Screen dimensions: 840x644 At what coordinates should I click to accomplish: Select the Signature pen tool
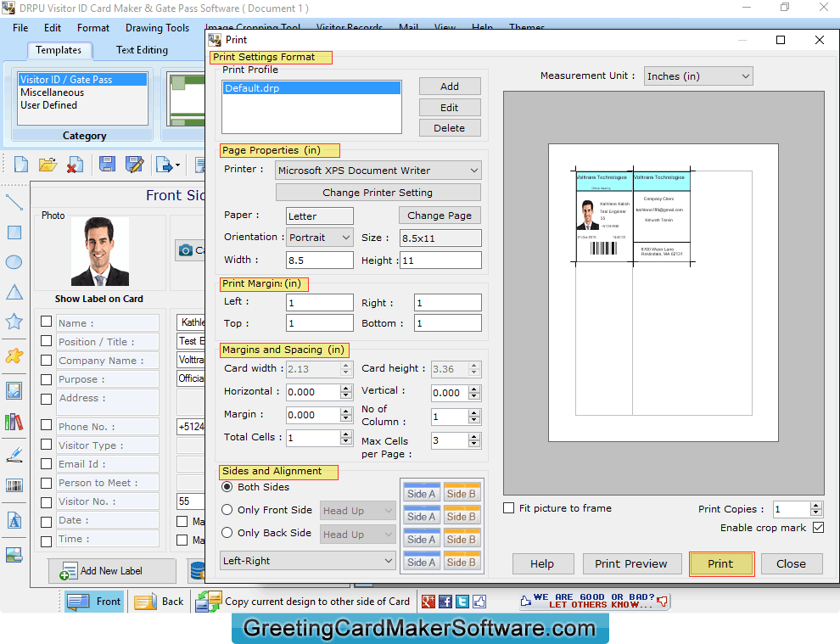tap(14, 455)
